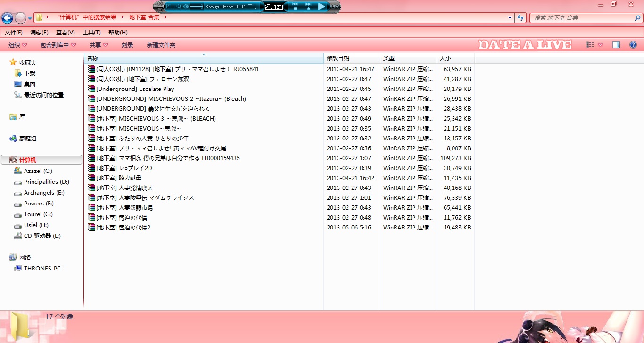Viewport: 644px width, 343px height.
Task: Click the eject button in media player
Action: tap(308, 8)
